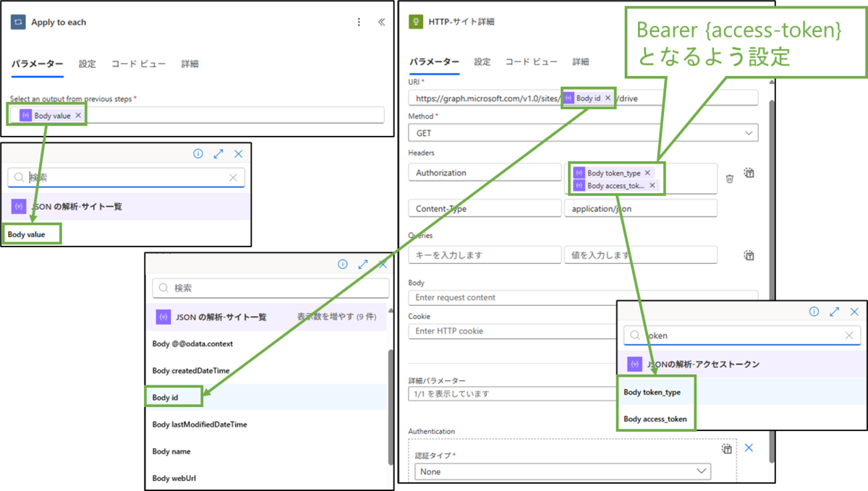The width and height of the screenshot is (868, 491).
Task: Click the 検索 field in the Body webUrl popup
Action: pyautogui.click(x=271, y=288)
